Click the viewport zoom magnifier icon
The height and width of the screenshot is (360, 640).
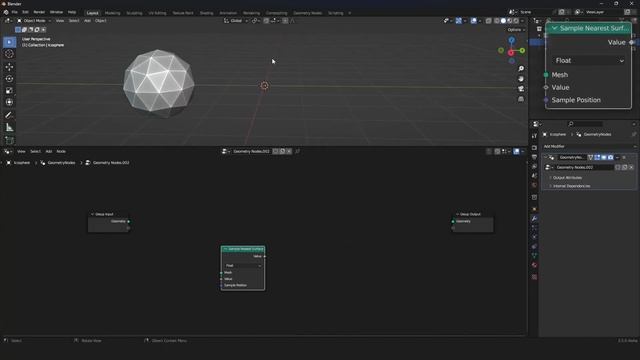tap(521, 69)
